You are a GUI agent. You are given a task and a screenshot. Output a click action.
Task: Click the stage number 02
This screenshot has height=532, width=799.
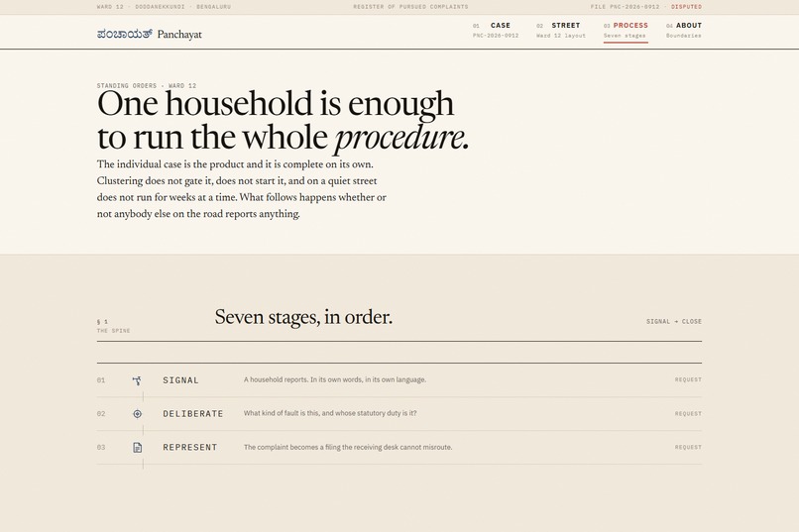click(101, 414)
